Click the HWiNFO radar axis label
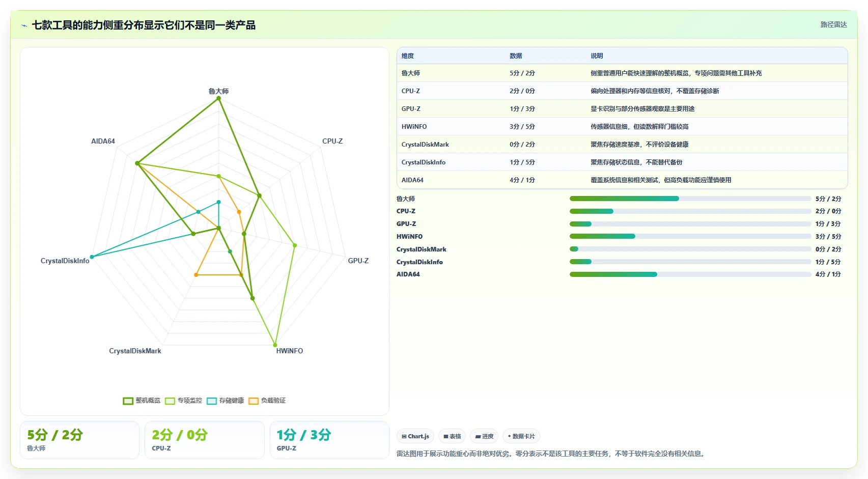868x479 pixels. tap(290, 351)
